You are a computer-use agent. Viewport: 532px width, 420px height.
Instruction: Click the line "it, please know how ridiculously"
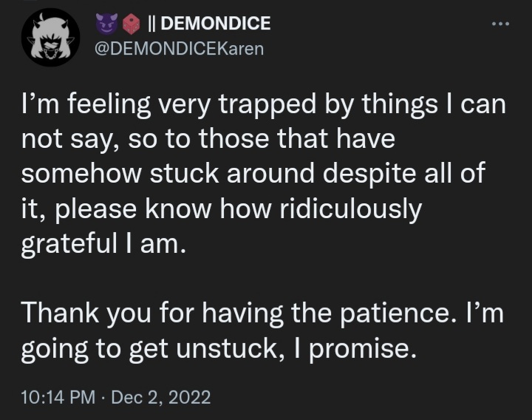click(x=222, y=210)
